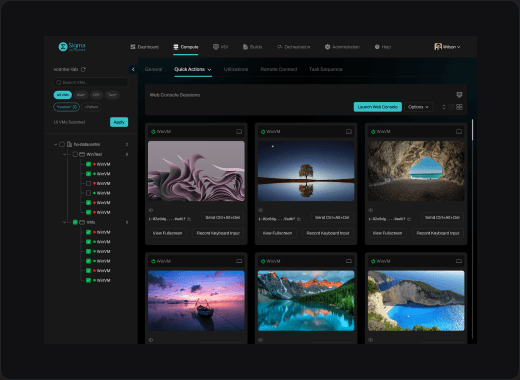Switch to the Remote Connect tab
520x380 pixels.
tap(279, 69)
